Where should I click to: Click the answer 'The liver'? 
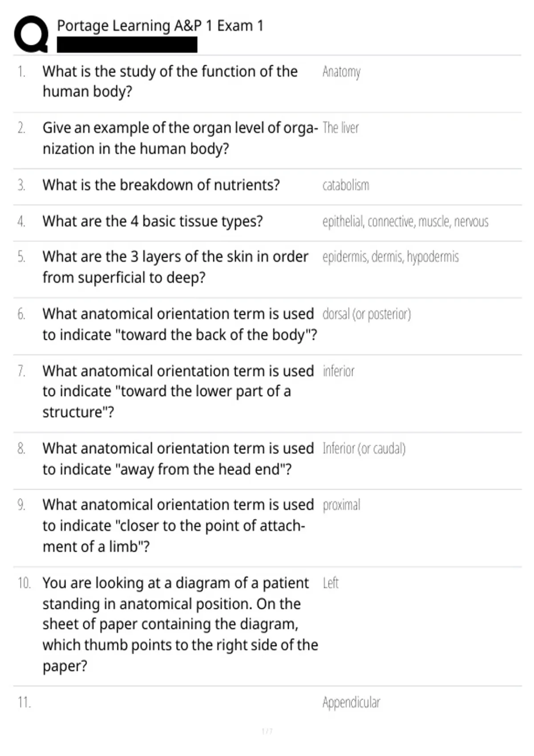tap(340, 128)
